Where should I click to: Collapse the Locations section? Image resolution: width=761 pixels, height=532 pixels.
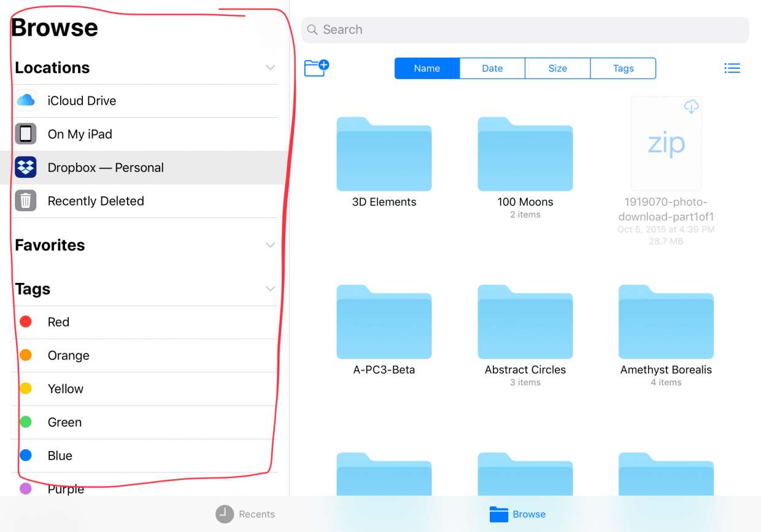pyautogui.click(x=270, y=67)
